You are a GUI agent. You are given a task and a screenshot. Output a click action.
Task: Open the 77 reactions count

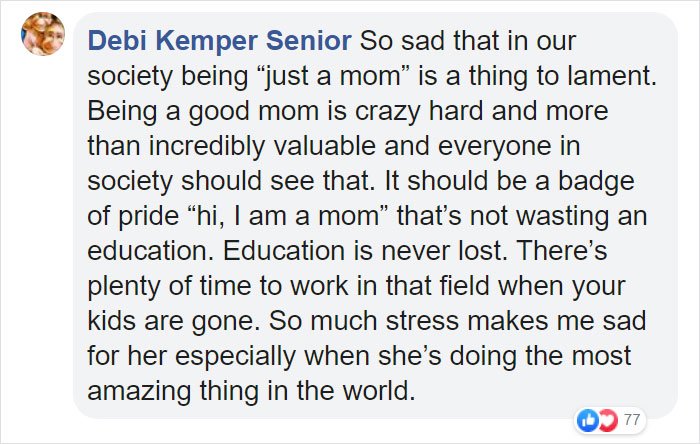point(632,420)
